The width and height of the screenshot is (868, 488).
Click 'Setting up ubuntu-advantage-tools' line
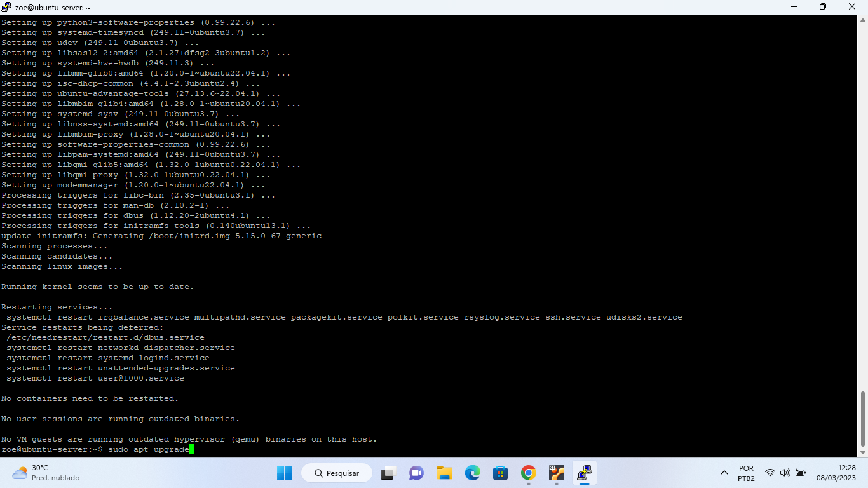[x=141, y=93]
